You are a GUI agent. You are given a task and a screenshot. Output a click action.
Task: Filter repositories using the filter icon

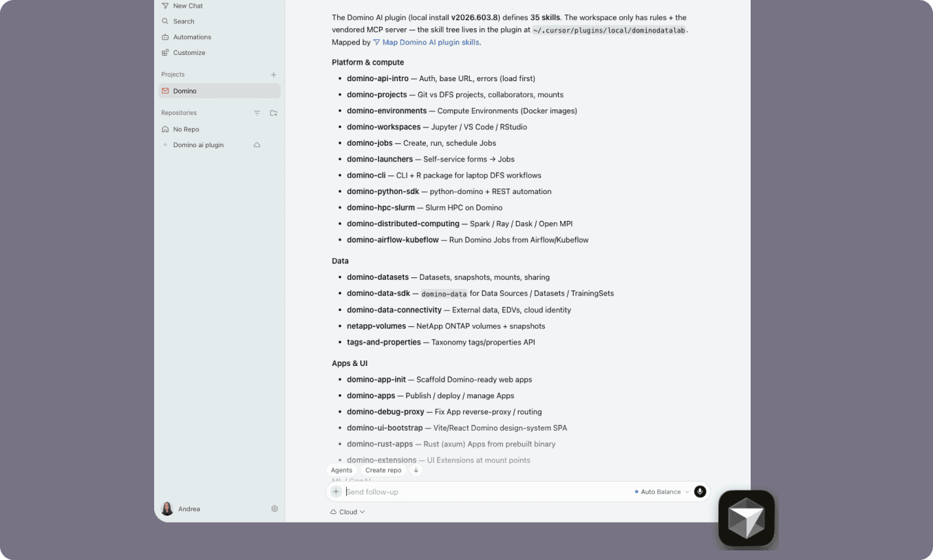pos(257,113)
